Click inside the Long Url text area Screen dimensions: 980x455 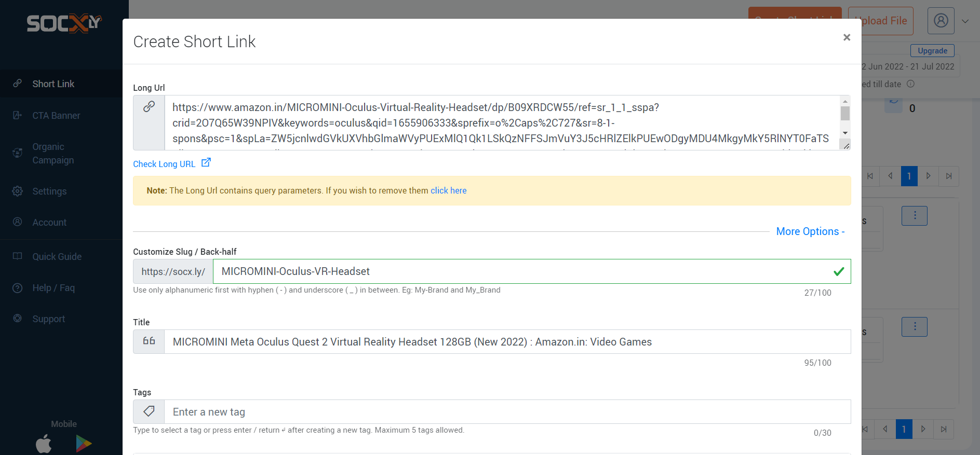click(x=502, y=123)
